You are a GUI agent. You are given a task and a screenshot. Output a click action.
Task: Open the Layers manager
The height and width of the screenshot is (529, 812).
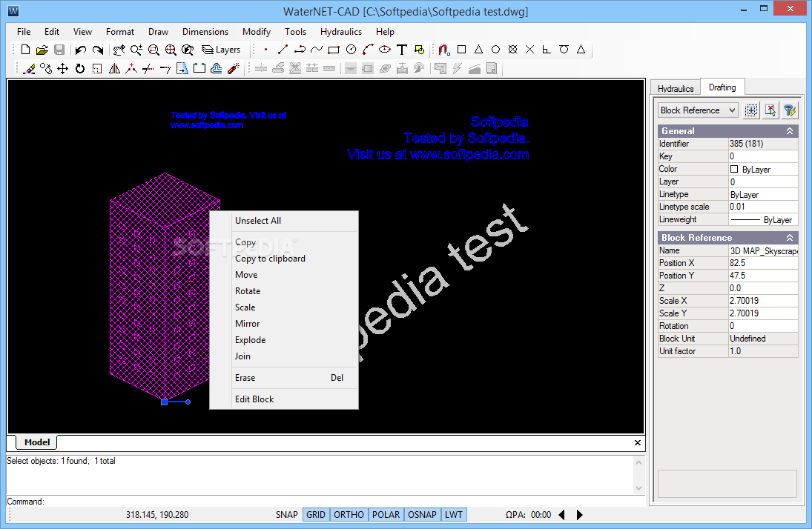tap(221, 50)
